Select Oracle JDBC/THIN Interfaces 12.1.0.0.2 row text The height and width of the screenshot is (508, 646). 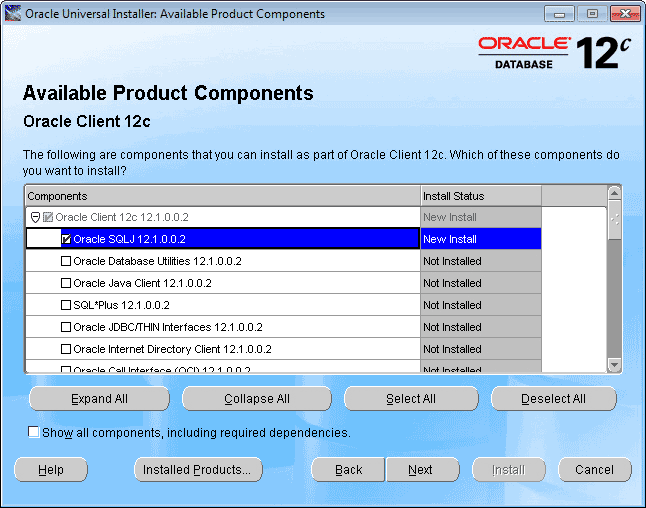pos(168,327)
